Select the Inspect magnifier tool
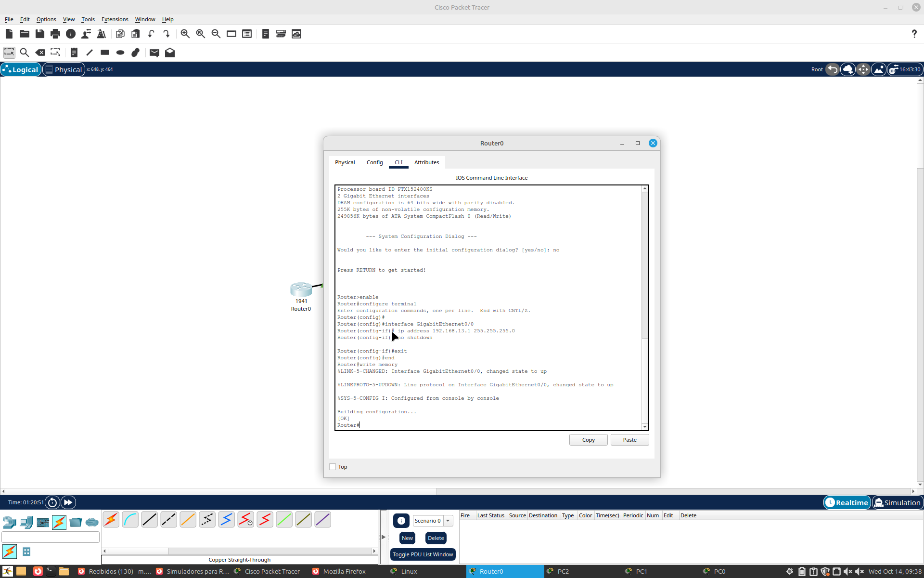This screenshot has height=578, width=924. (25, 53)
